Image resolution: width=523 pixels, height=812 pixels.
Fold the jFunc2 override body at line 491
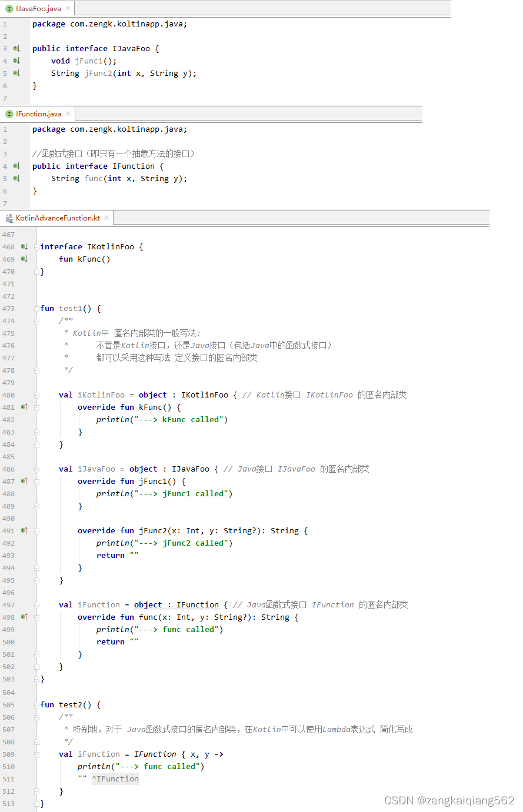(x=36, y=531)
